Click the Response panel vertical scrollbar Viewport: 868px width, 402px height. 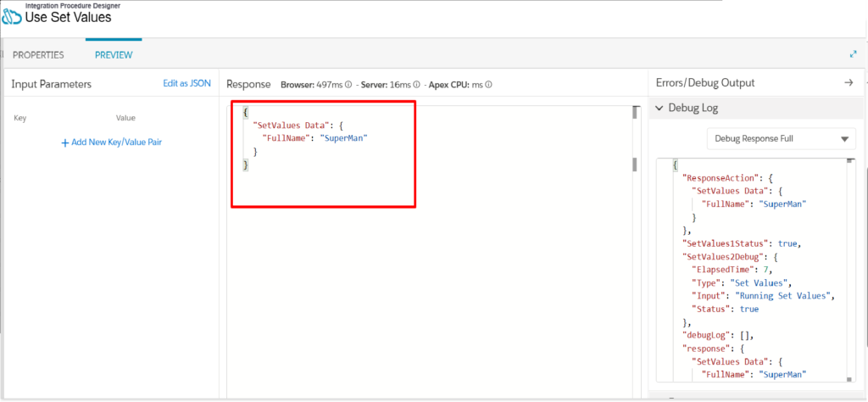pyautogui.click(x=635, y=165)
